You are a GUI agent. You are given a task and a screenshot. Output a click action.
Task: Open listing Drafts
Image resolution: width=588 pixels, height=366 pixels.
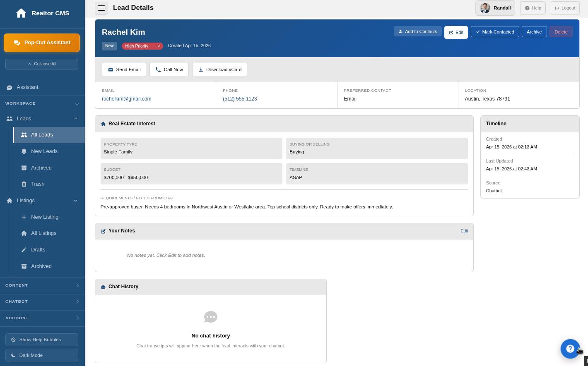pyautogui.click(x=49, y=250)
